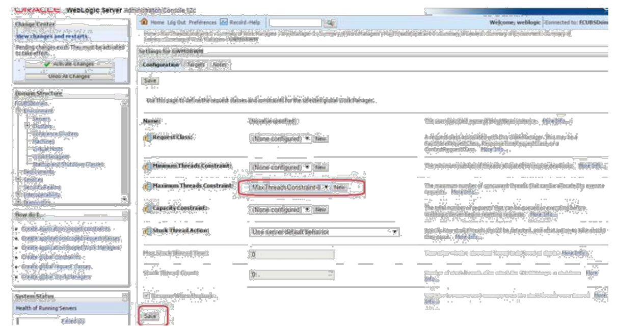This screenshot has width=644, height=329.
Task: Open the Create global Work Managers help link
Action: coord(58,277)
